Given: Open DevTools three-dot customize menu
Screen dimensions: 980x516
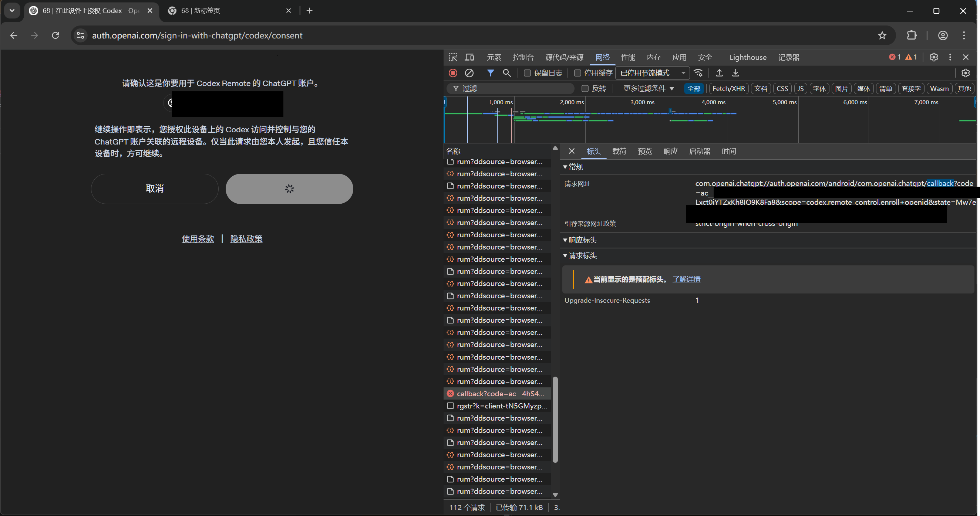Looking at the screenshot, I should pyautogui.click(x=950, y=57).
